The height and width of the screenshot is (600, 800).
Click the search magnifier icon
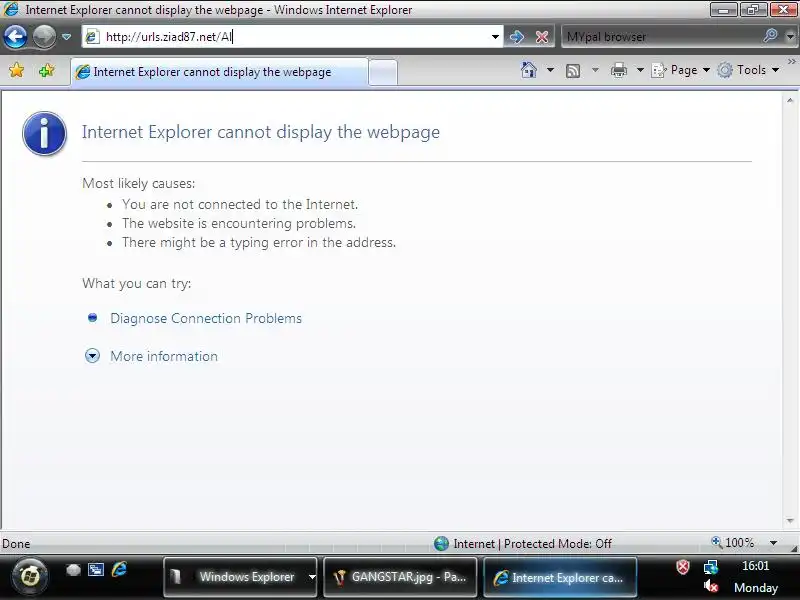pyautogui.click(x=770, y=36)
